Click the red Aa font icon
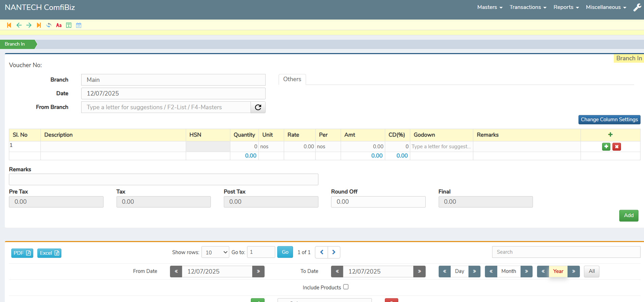 tap(59, 25)
